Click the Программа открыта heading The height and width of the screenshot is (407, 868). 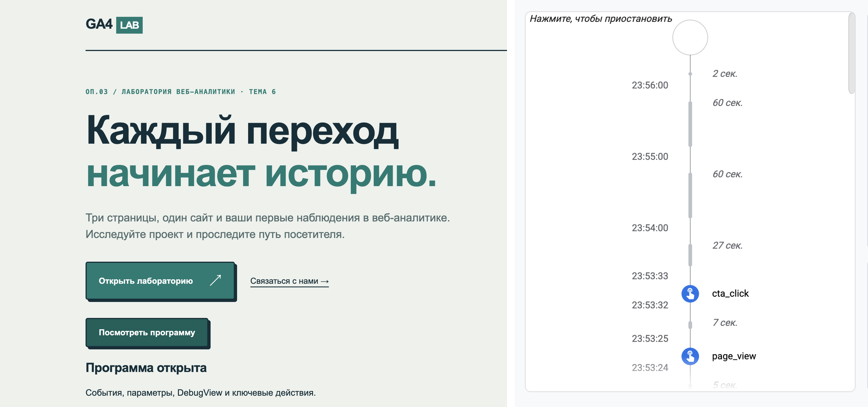[x=146, y=368]
